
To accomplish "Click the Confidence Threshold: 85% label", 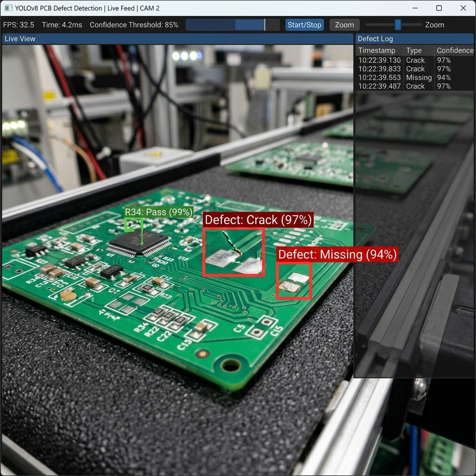I will [x=134, y=25].
